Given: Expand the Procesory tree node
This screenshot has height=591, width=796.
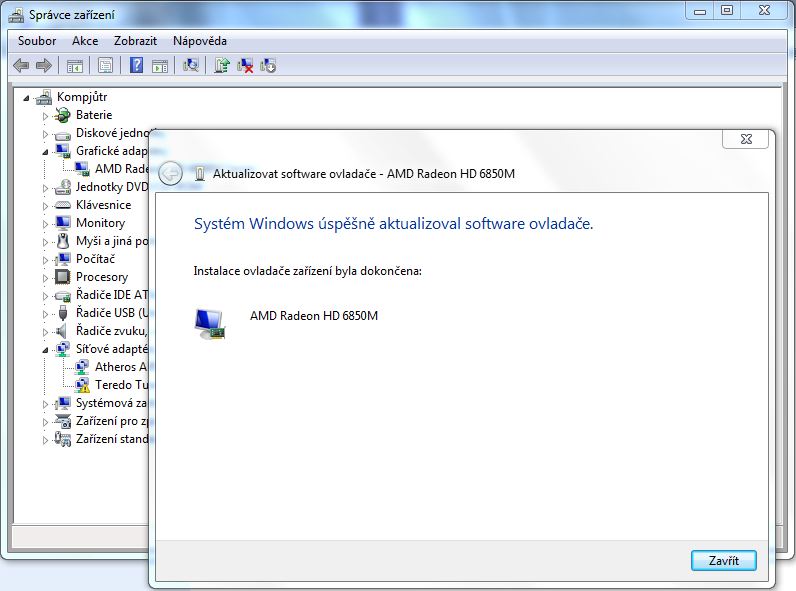Looking at the screenshot, I should click(x=45, y=277).
